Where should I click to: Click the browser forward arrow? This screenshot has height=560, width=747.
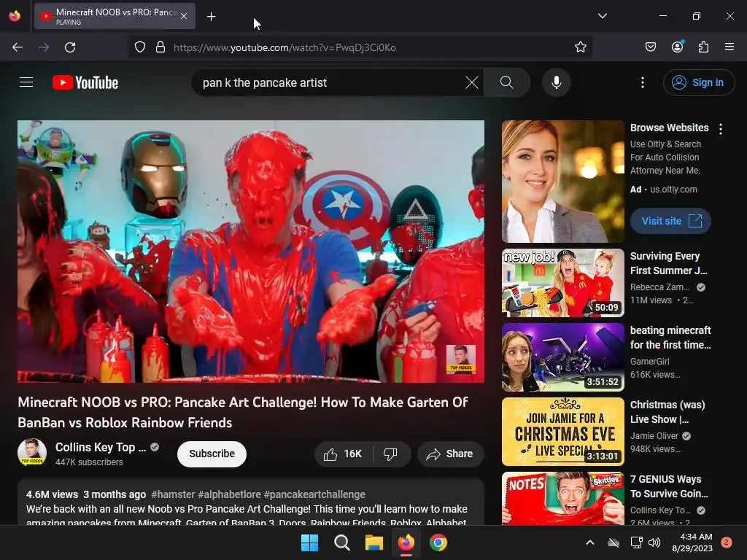tap(44, 47)
